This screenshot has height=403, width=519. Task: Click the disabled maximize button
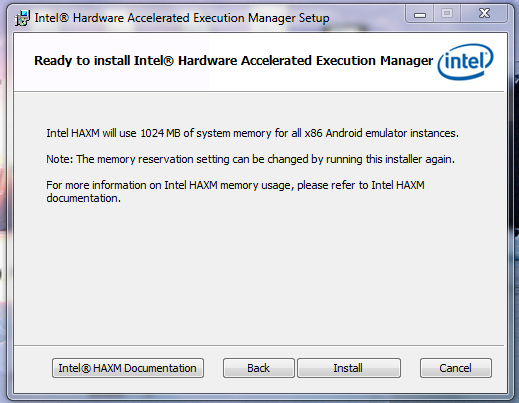[447, 14]
